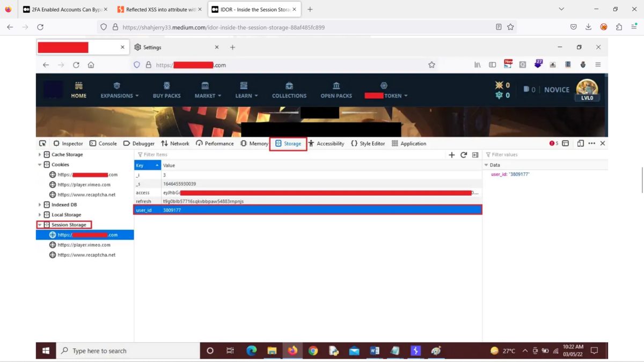Open the LEARN dropdown menu
Viewport: 644px width, 362px height.
246,90
